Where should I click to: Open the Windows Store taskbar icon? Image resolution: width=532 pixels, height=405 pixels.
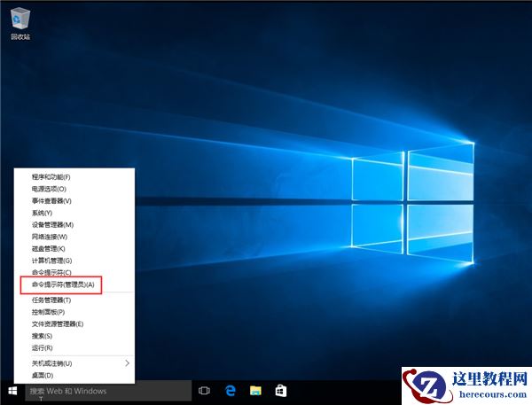(x=281, y=391)
